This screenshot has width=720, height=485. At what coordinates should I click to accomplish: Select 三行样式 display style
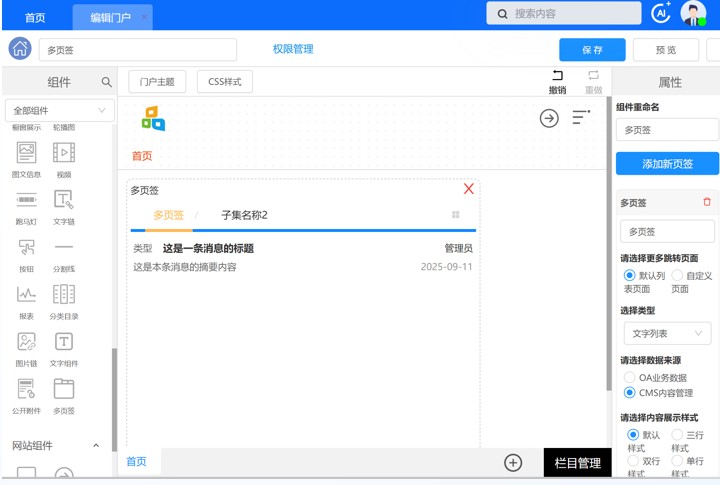677,435
